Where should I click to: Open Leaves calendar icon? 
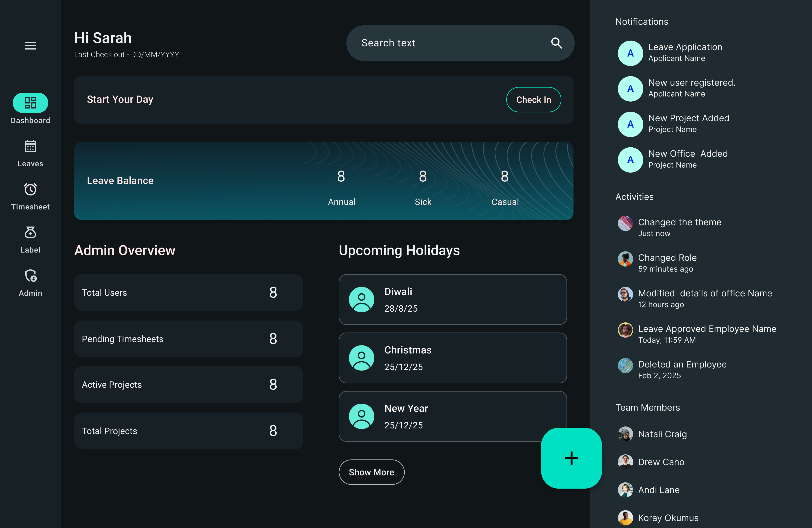pyautogui.click(x=30, y=146)
